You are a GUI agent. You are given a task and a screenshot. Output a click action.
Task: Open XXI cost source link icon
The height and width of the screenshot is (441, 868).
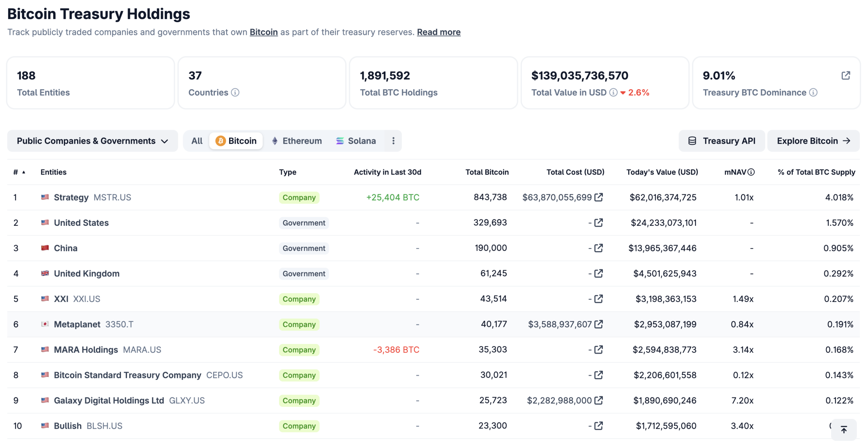coord(598,299)
